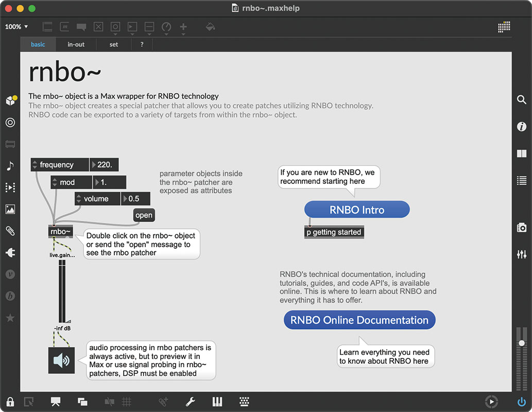This screenshot has height=412, width=532.
Task: Open the debug wrench icon
Action: (191, 402)
